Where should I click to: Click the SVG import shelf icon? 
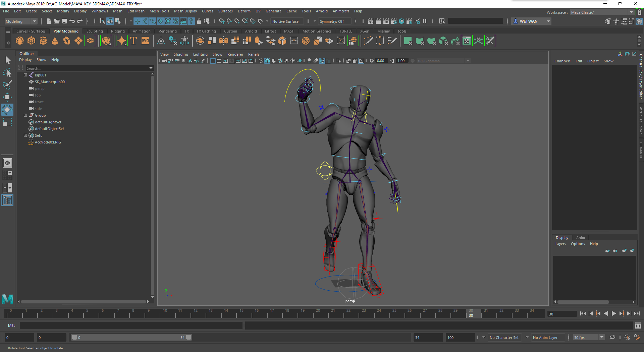[x=145, y=41]
